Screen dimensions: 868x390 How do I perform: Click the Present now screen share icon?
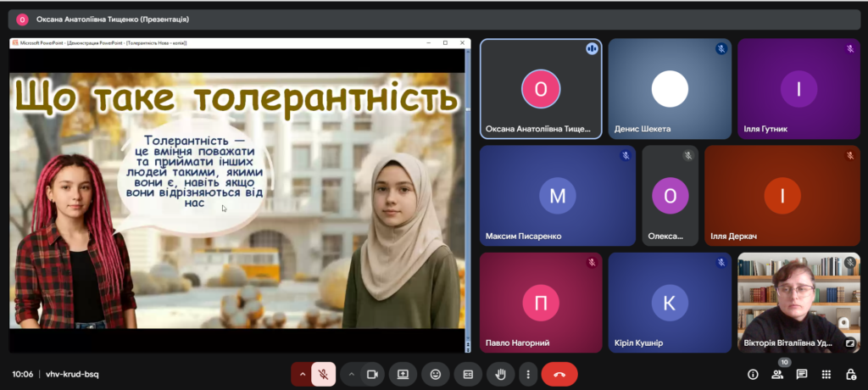tap(403, 374)
